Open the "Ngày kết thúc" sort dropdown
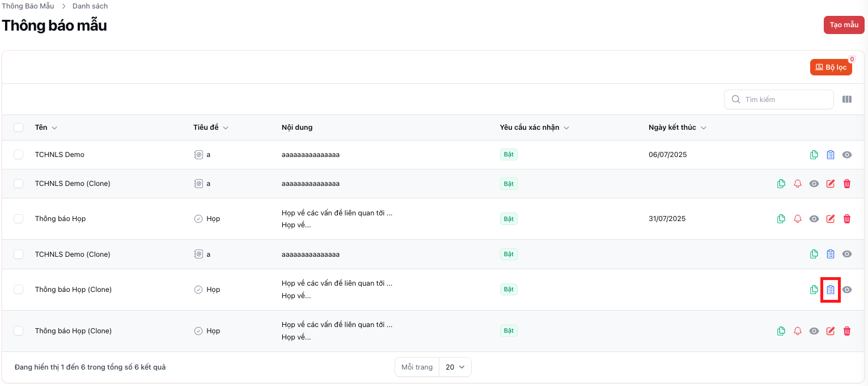 (x=703, y=127)
